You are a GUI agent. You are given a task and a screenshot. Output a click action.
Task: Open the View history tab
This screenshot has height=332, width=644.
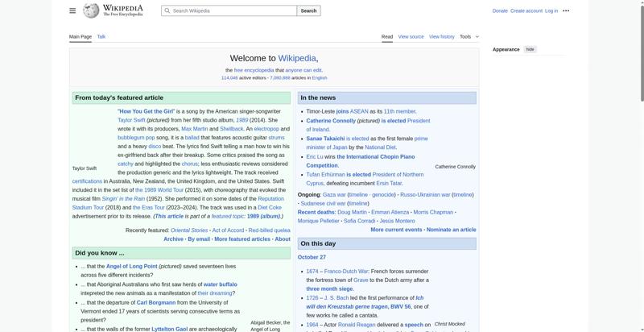(x=441, y=36)
